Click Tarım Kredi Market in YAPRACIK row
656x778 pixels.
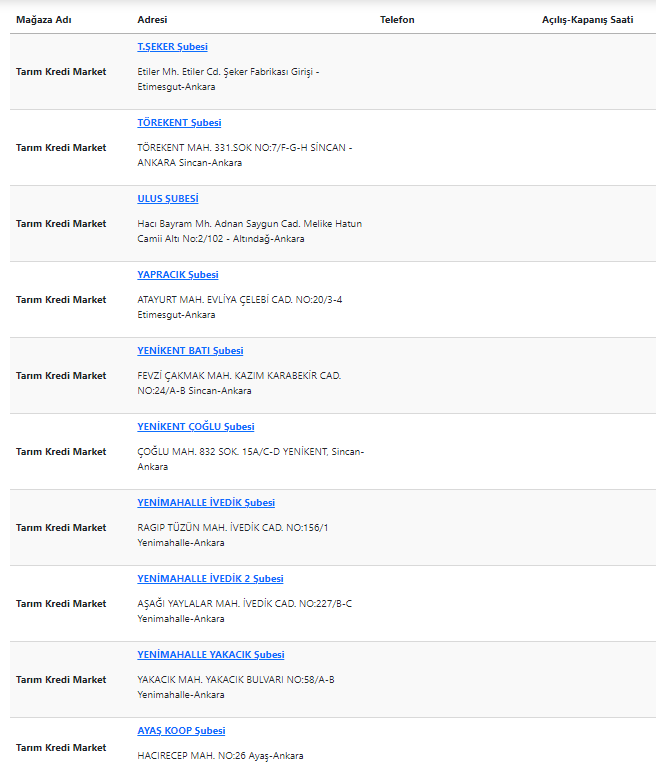(61, 300)
